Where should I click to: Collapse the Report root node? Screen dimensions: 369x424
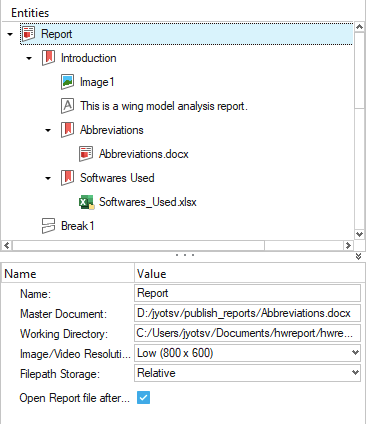point(10,34)
